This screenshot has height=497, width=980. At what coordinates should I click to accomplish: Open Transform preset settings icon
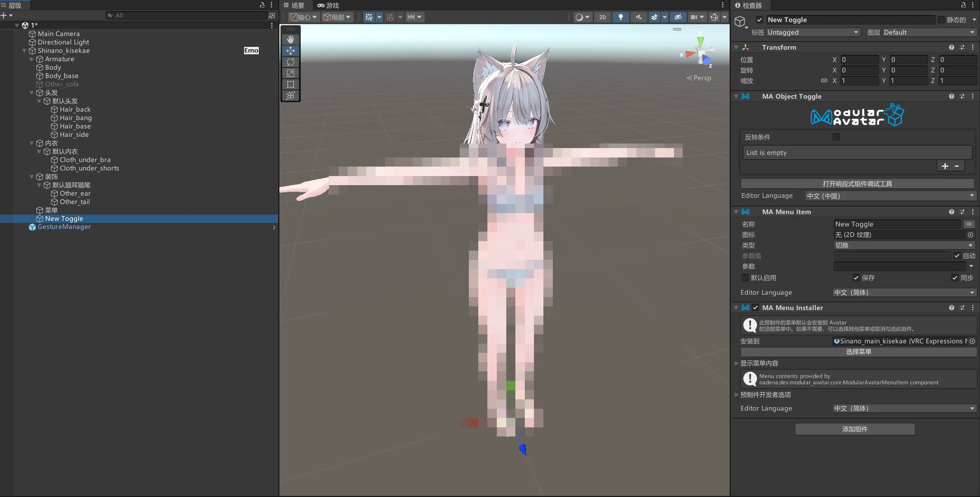pyautogui.click(x=962, y=47)
